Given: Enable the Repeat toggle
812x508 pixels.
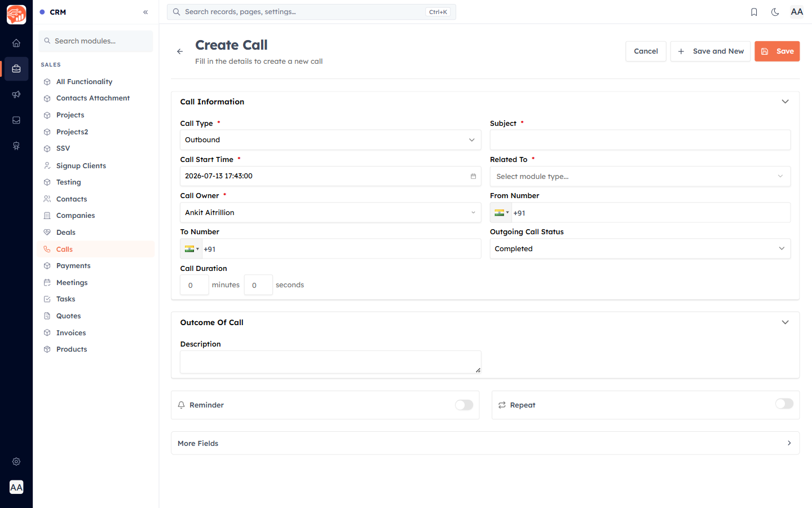Looking at the screenshot, I should point(784,404).
